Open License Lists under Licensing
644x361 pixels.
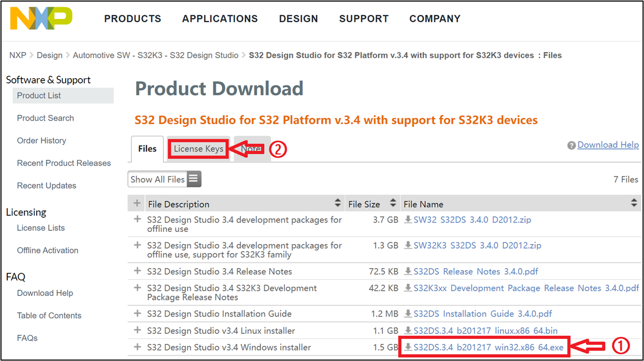coord(41,228)
